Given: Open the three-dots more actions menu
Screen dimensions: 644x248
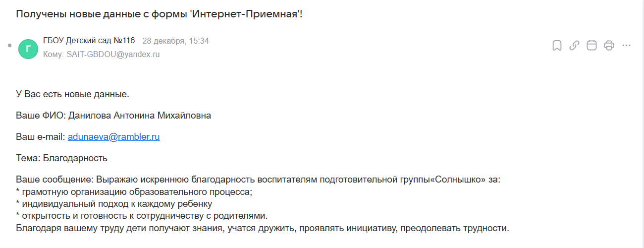Looking at the screenshot, I should (x=626, y=46).
